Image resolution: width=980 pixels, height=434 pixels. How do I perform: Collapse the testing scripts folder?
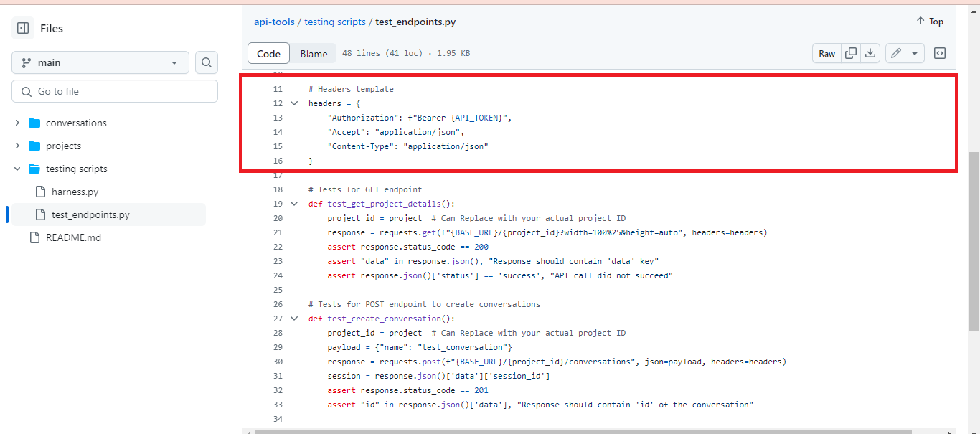click(x=17, y=169)
